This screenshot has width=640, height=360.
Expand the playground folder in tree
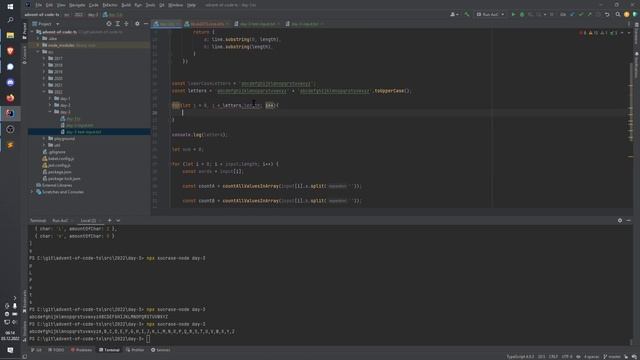[44, 139]
